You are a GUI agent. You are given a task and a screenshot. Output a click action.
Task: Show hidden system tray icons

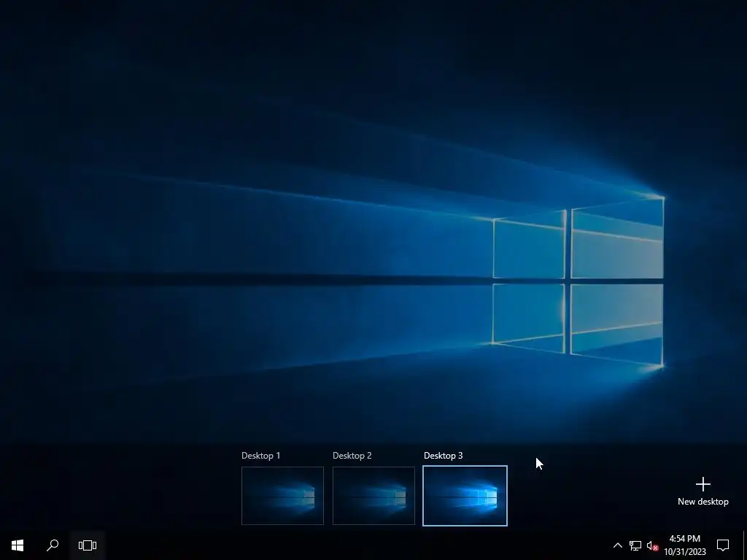[617, 545]
